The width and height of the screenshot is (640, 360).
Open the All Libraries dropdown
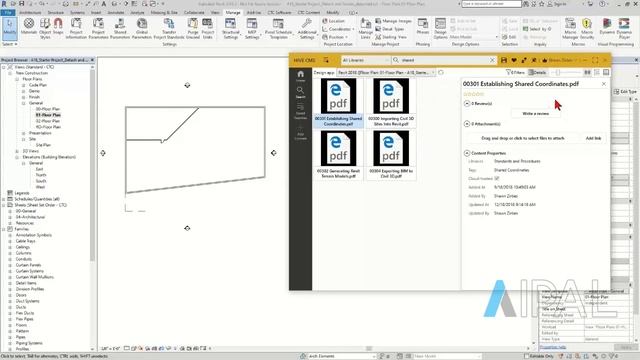pyautogui.click(x=365, y=60)
